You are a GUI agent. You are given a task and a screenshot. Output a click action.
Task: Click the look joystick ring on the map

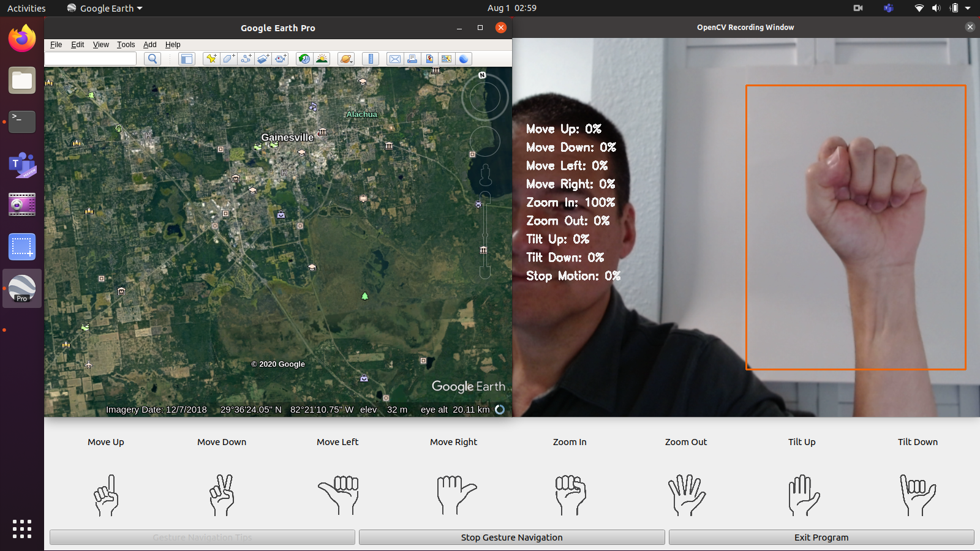[x=484, y=98]
